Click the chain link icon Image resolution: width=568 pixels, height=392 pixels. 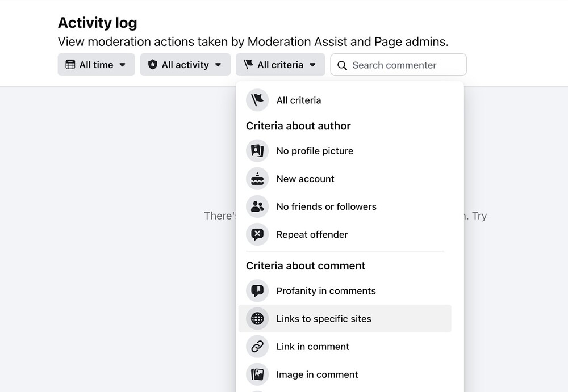[257, 347]
